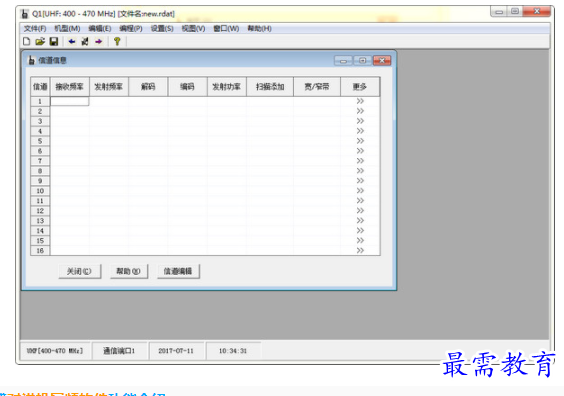
Task: Open the 视图(V) menu
Action: point(194,28)
